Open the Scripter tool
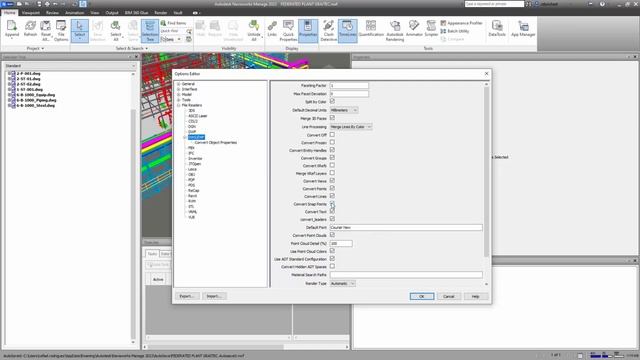Screen dimensions: 640x360 (431, 30)
